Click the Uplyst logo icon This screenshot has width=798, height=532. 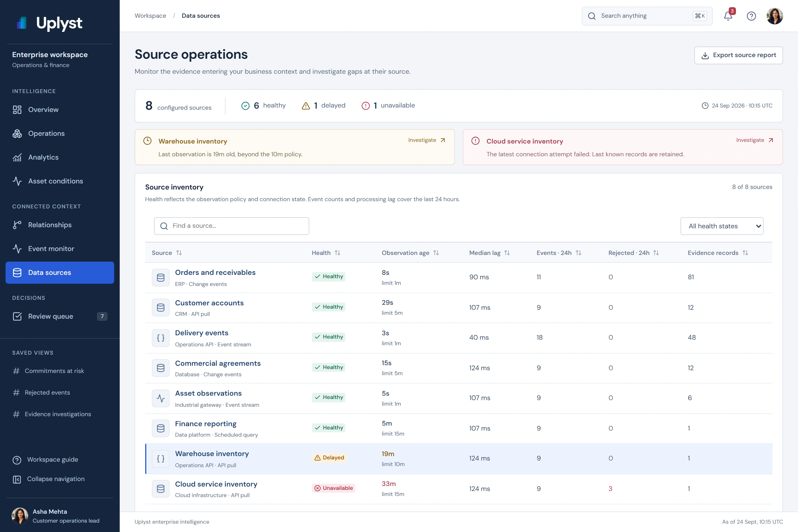[x=22, y=23]
